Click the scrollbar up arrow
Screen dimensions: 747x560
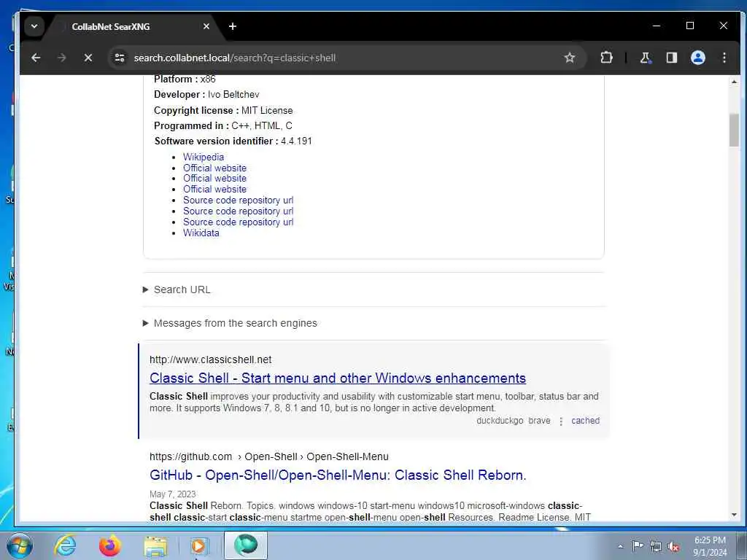[x=734, y=82]
